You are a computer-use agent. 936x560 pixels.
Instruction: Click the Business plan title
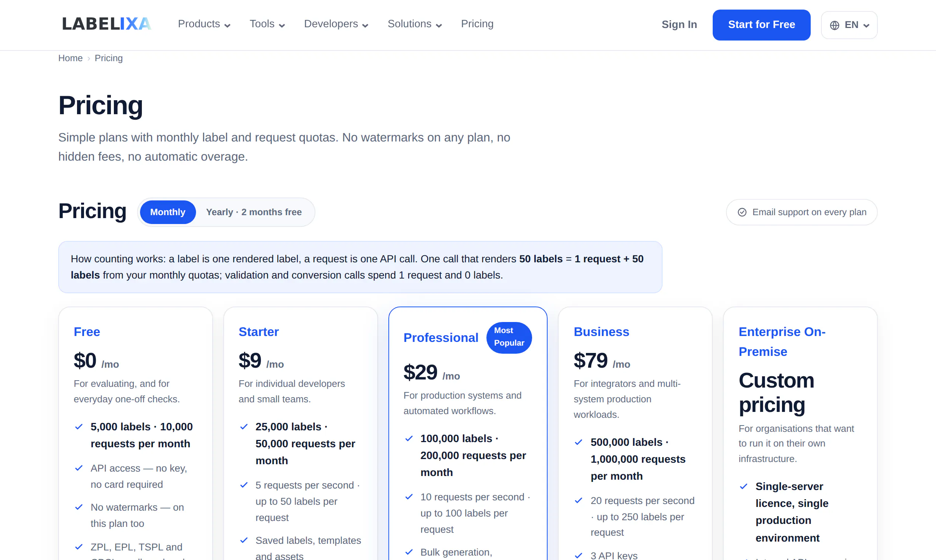[x=601, y=332]
